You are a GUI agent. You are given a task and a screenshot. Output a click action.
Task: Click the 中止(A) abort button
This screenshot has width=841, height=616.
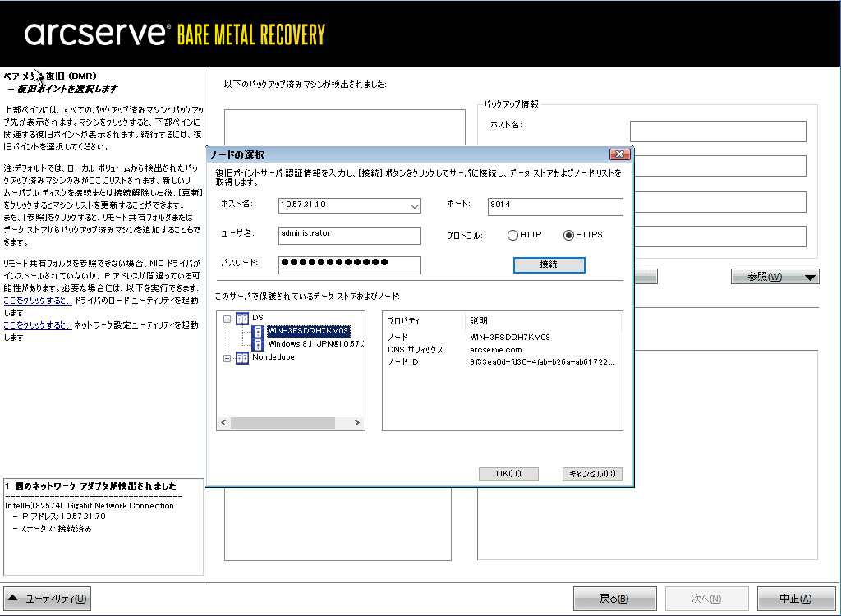[796, 598]
